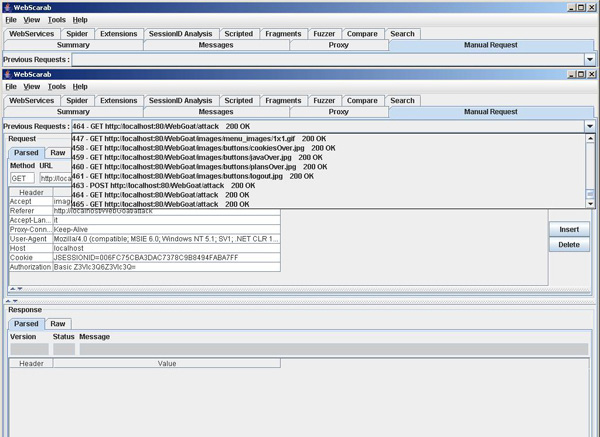This screenshot has width=600, height=437.
Task: Open Messages tab in front window
Action: [x=216, y=112]
